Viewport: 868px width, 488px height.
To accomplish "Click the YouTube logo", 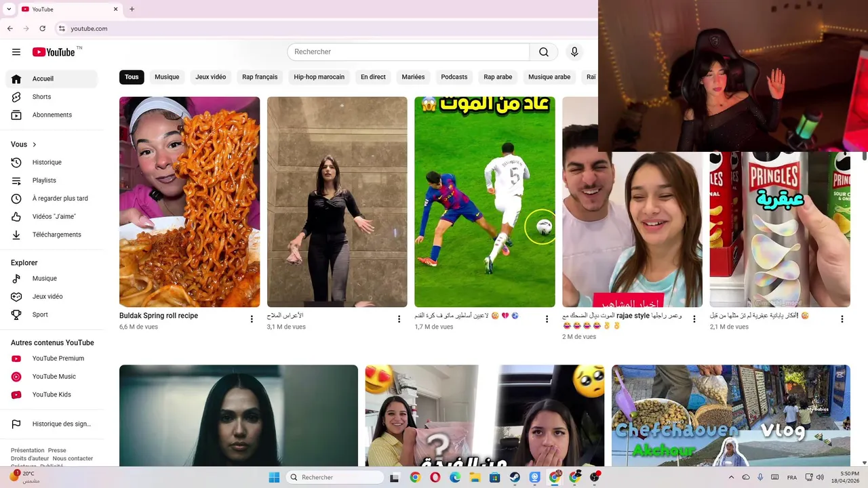I will (x=54, y=52).
